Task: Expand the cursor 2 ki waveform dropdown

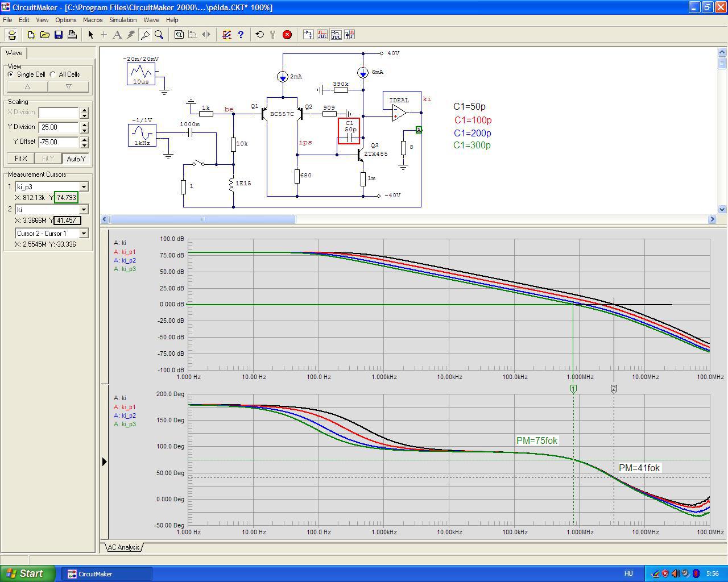Action: 84,209
